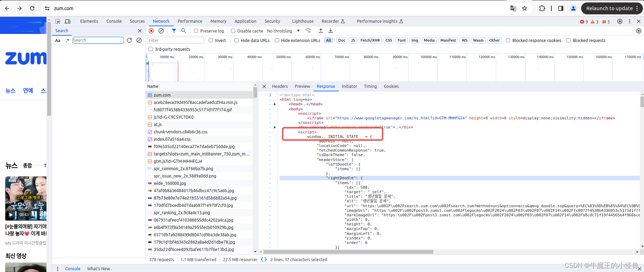Reload the zum.com page
This screenshot has width=644, height=272.
tap(32, 8)
